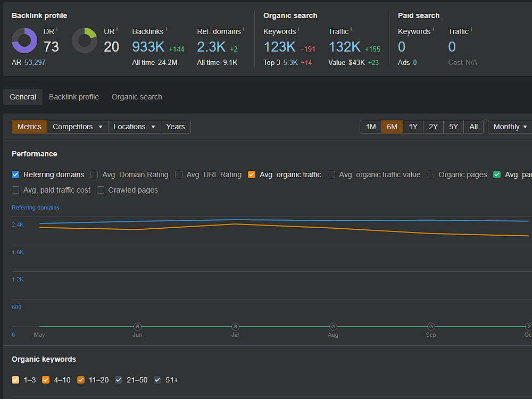Uncheck the green Avg. paid checkbox
The height and width of the screenshot is (399, 532).
point(497,174)
